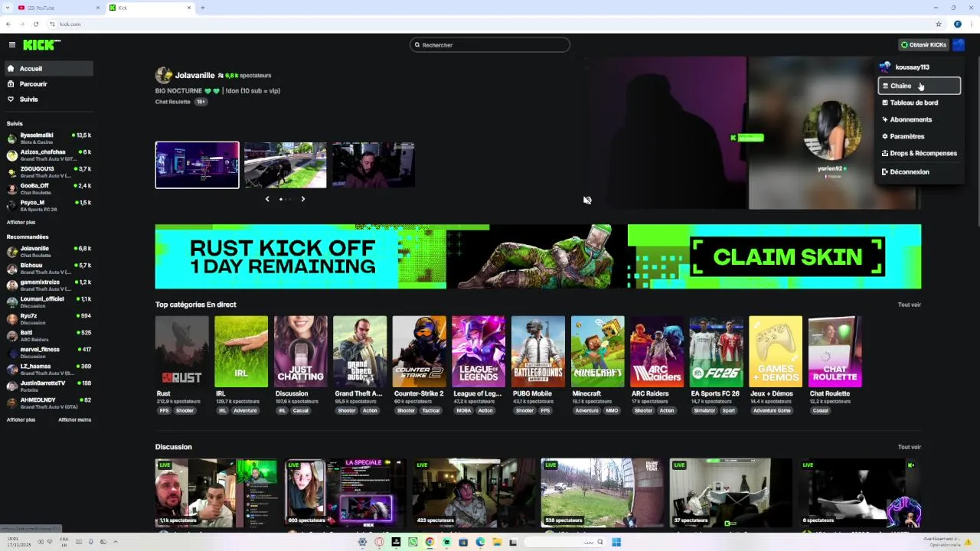Screen dimensions: 980x551
Task: Open Bichouu in recommended sidebar list
Action: point(47,269)
